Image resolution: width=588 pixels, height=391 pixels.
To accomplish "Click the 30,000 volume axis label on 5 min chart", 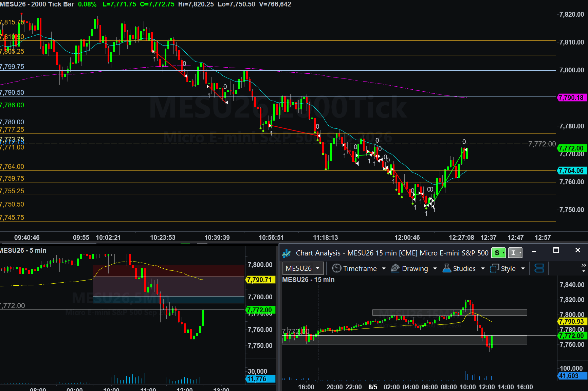I will tap(257, 371).
